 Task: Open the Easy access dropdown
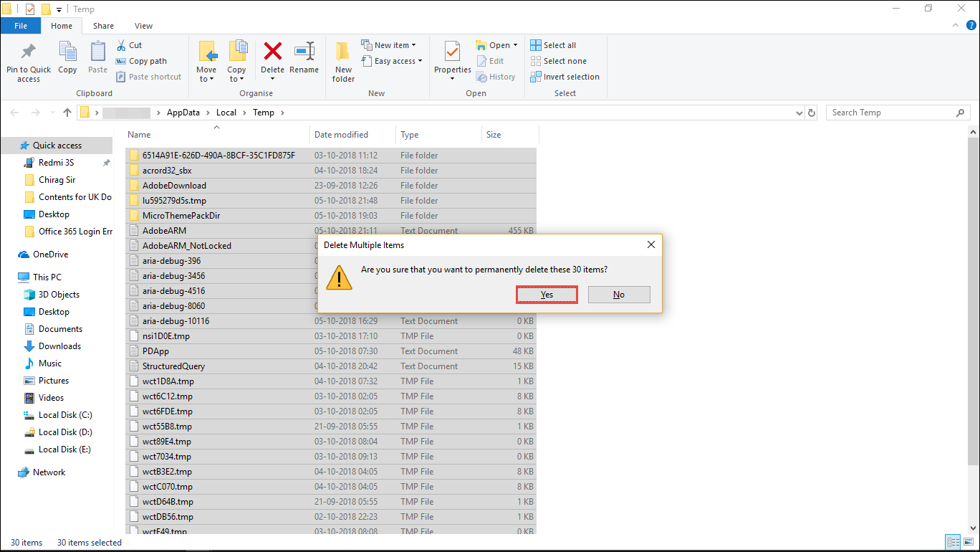coord(392,61)
